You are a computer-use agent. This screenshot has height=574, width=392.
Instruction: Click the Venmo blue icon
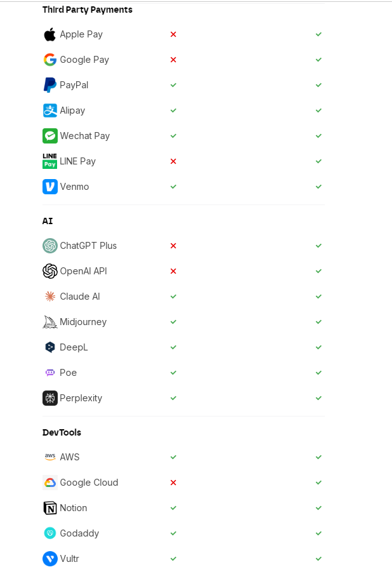[49, 187]
